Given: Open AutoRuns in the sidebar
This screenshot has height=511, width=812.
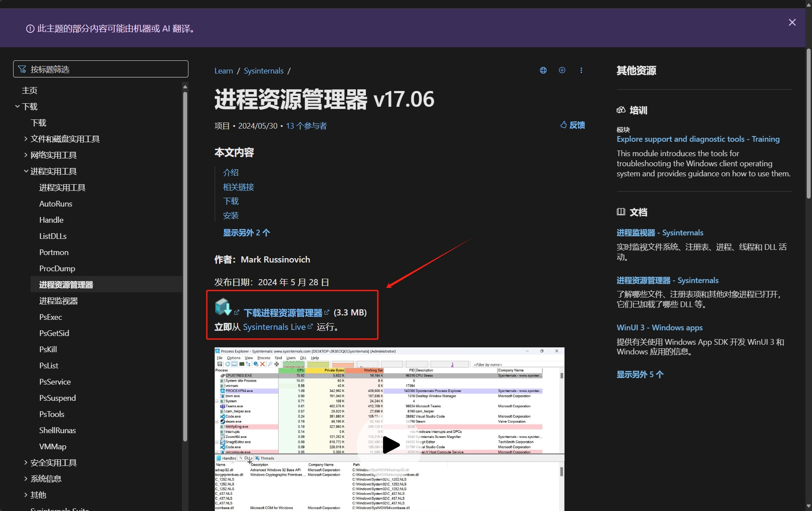Looking at the screenshot, I should pos(56,203).
